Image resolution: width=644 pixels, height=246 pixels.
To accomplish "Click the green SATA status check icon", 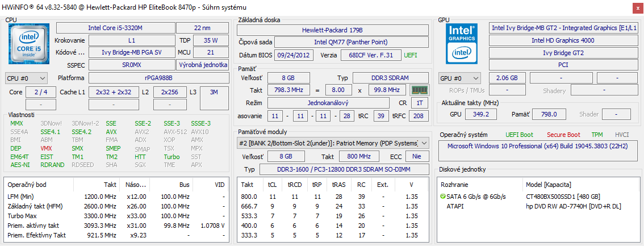I will [443, 197].
